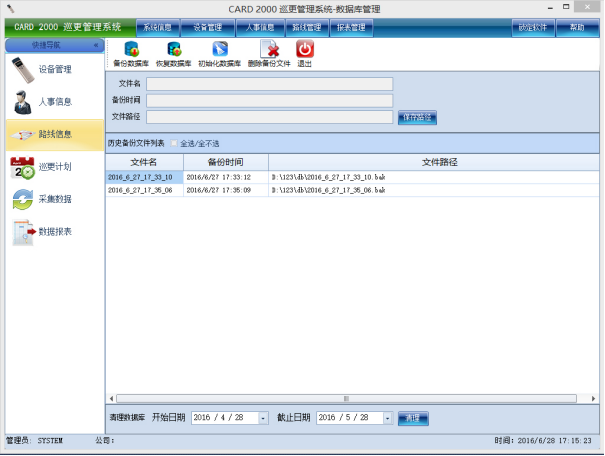This screenshot has width=605, height=456.
Task: Select row 2016_6_27_17_35_06 in file list
Action: 144,190
